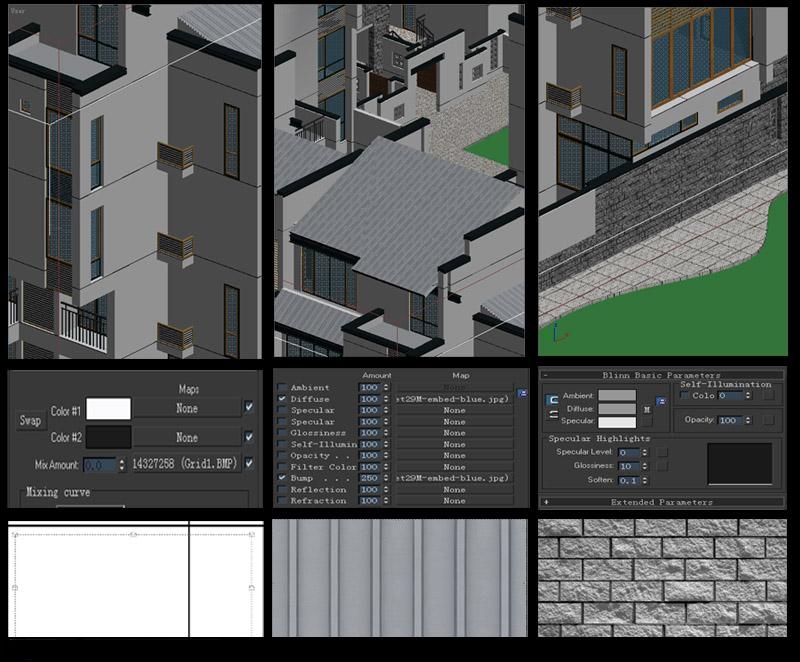
Task: Open the Ambient color swatch
Action: pos(617,396)
